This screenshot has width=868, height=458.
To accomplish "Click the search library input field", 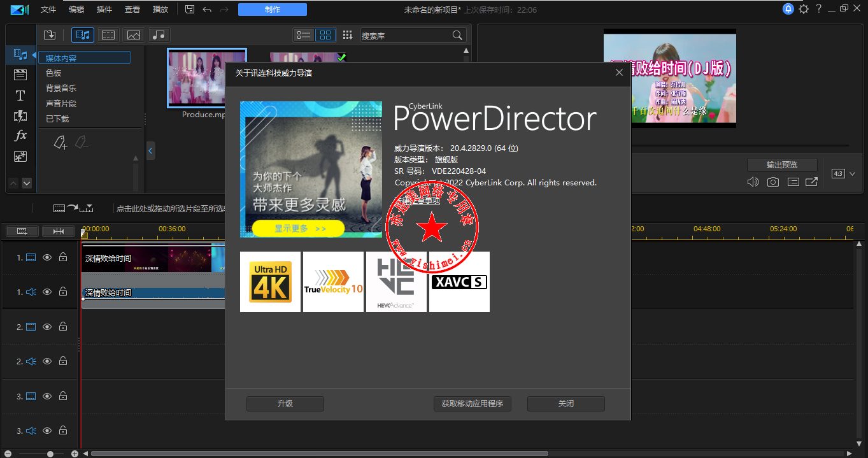I will pos(405,36).
